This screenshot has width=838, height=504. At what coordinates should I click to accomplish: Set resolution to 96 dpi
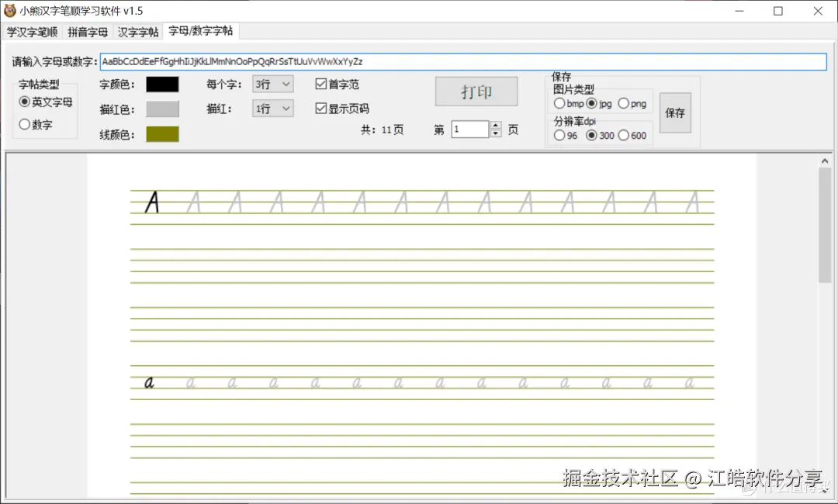pos(559,135)
